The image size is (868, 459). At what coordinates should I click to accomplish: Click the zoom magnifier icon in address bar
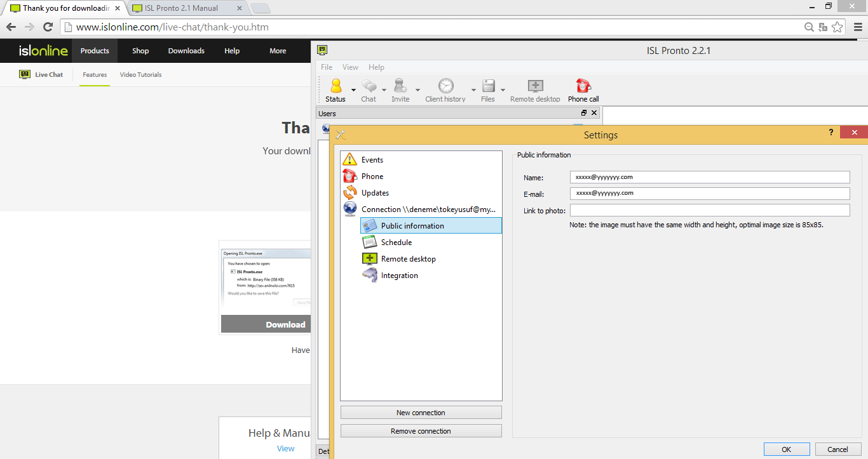[x=809, y=27]
